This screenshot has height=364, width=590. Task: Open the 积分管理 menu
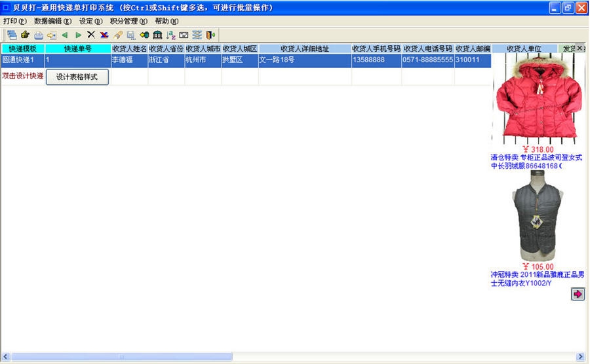[x=128, y=22]
